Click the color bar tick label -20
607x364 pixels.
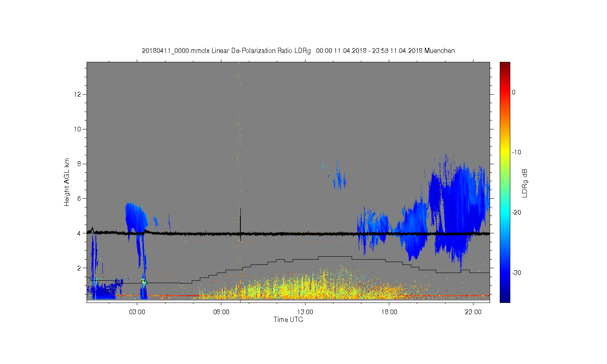(516, 213)
